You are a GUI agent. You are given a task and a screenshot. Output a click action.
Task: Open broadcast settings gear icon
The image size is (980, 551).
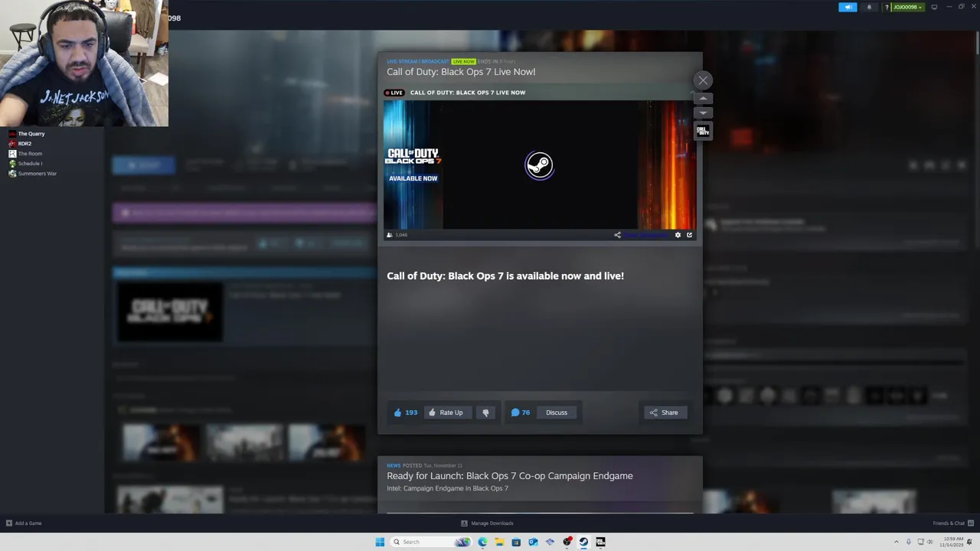coord(678,235)
